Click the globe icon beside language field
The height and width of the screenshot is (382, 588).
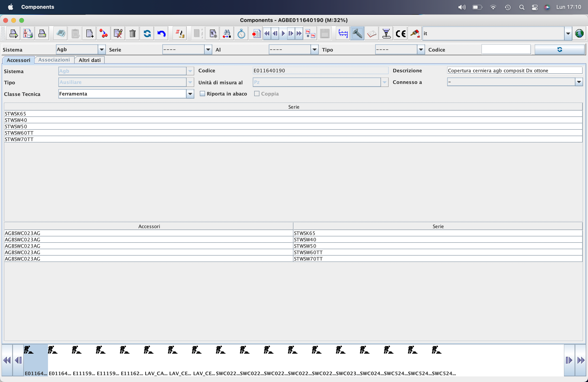click(x=579, y=34)
